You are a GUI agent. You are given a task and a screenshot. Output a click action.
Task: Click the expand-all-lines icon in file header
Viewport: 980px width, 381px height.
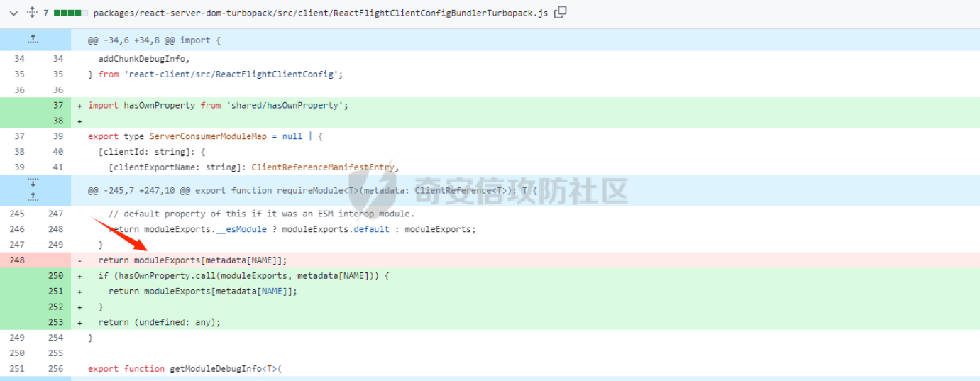pos(31,13)
